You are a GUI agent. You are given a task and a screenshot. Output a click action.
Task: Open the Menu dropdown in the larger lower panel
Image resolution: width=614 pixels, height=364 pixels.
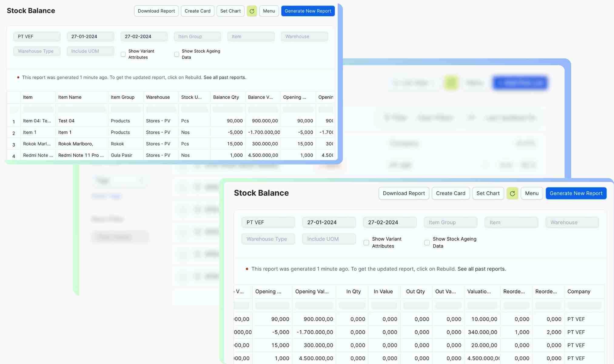(x=532, y=194)
